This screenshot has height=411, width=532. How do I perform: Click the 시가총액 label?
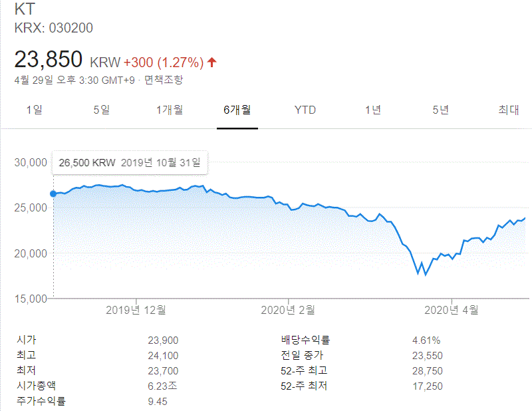point(36,386)
